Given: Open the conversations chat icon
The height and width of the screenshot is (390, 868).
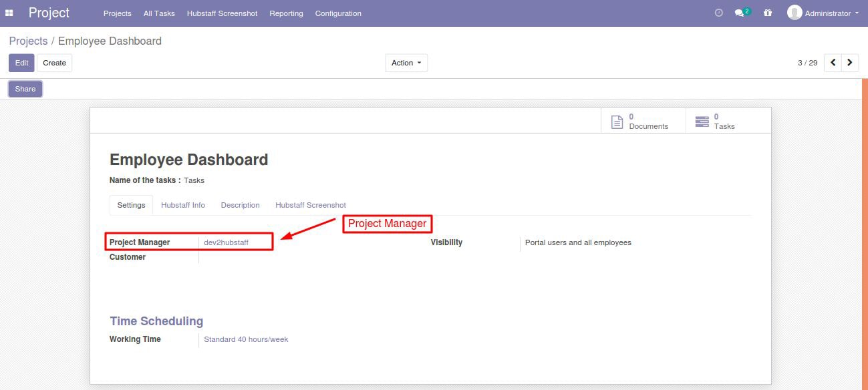Looking at the screenshot, I should 742,13.
